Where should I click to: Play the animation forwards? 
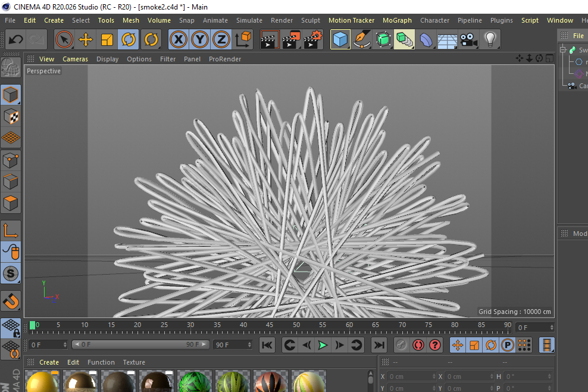tap(323, 345)
